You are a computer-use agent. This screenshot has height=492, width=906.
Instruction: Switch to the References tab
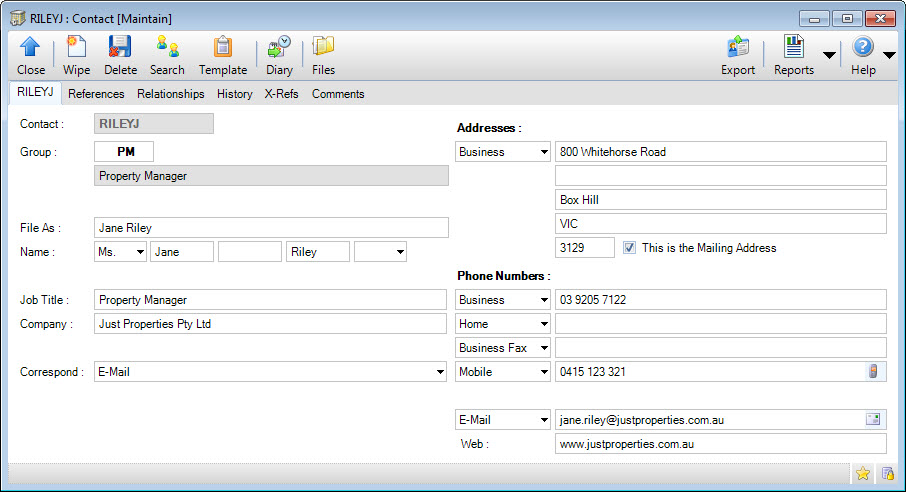pyautogui.click(x=96, y=94)
